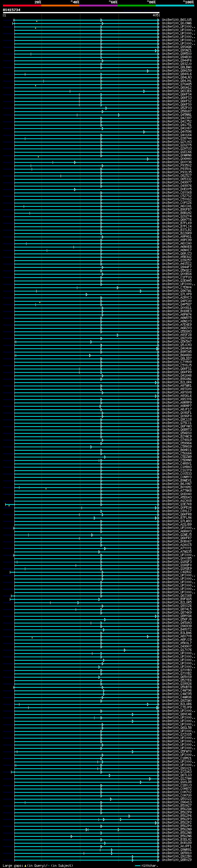This screenshot has width=197, height=868.
Task: Click the white query sequence bar
Action: [x=81, y=12]
